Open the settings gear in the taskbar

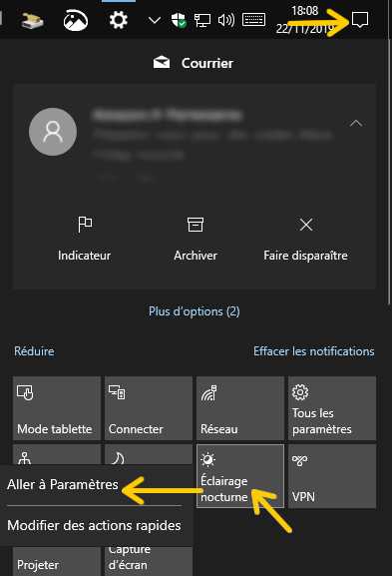pyautogui.click(x=118, y=20)
